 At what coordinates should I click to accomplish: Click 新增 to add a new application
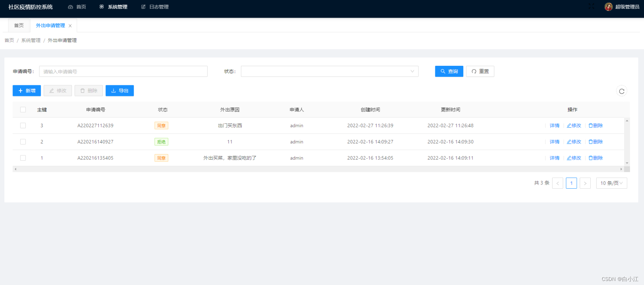(x=27, y=91)
